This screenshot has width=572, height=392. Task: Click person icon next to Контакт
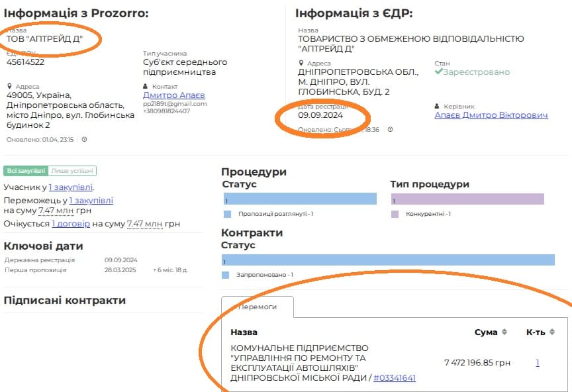(146, 86)
